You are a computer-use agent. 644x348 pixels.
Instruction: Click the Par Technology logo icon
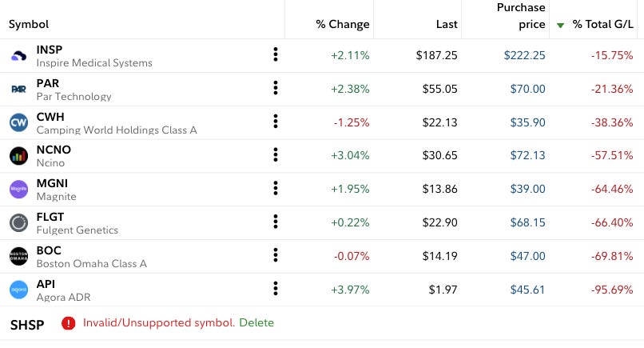[x=18, y=89]
